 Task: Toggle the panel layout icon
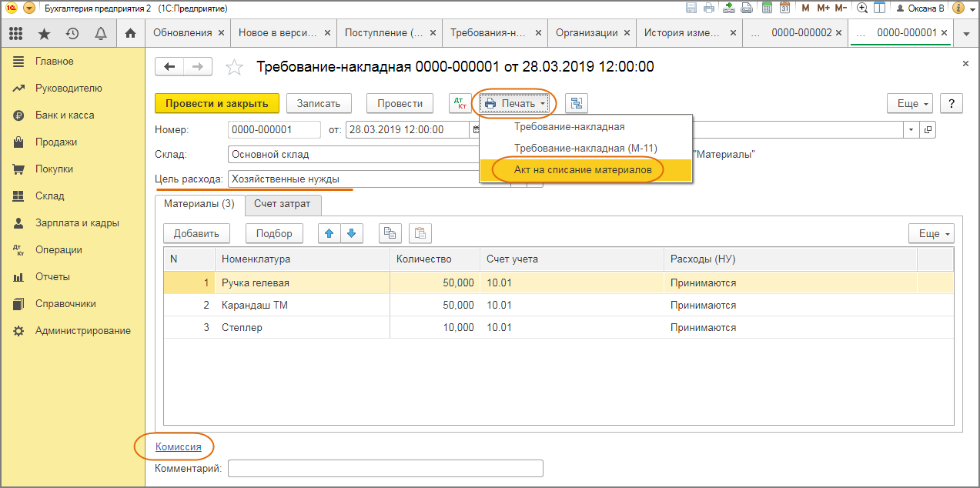click(879, 8)
